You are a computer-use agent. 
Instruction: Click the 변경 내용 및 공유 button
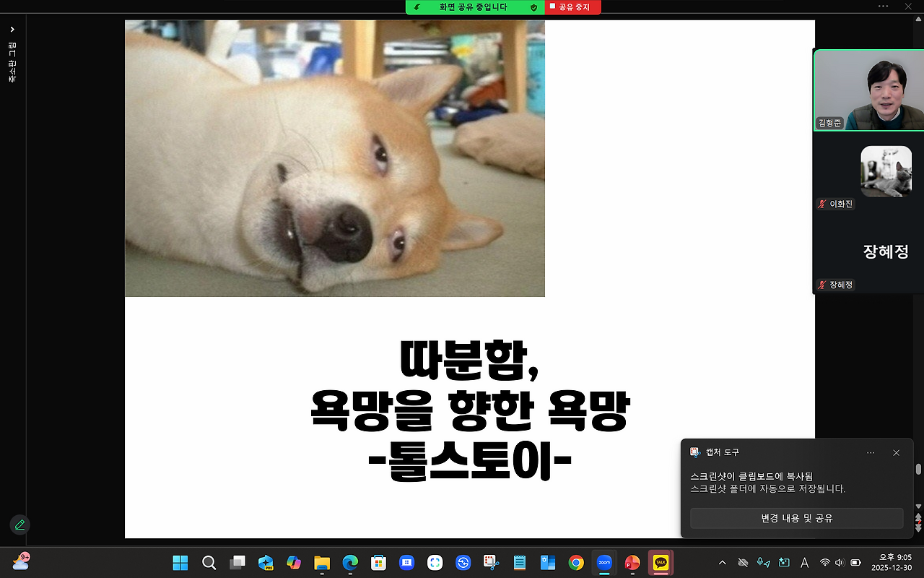(797, 517)
